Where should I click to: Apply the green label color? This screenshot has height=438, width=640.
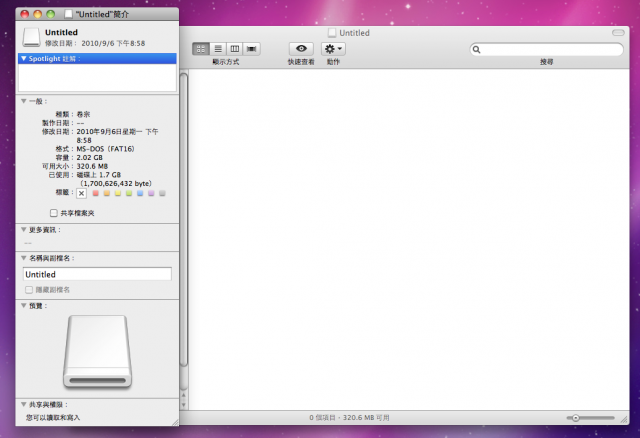tap(129, 193)
